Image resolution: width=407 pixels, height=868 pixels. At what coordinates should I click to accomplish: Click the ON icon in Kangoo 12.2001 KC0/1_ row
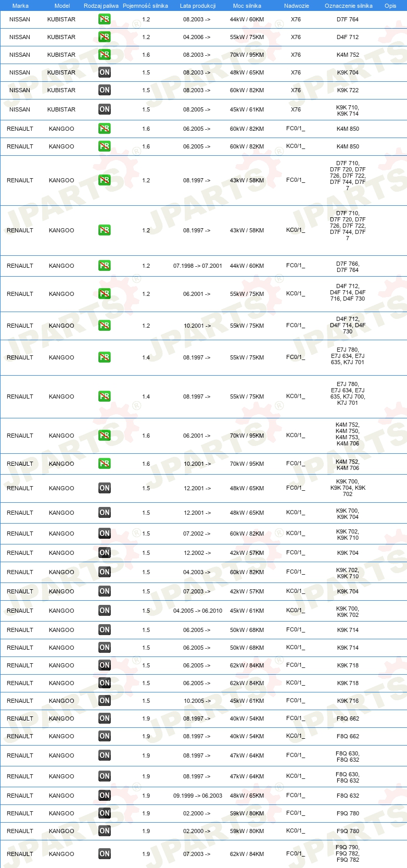(104, 513)
